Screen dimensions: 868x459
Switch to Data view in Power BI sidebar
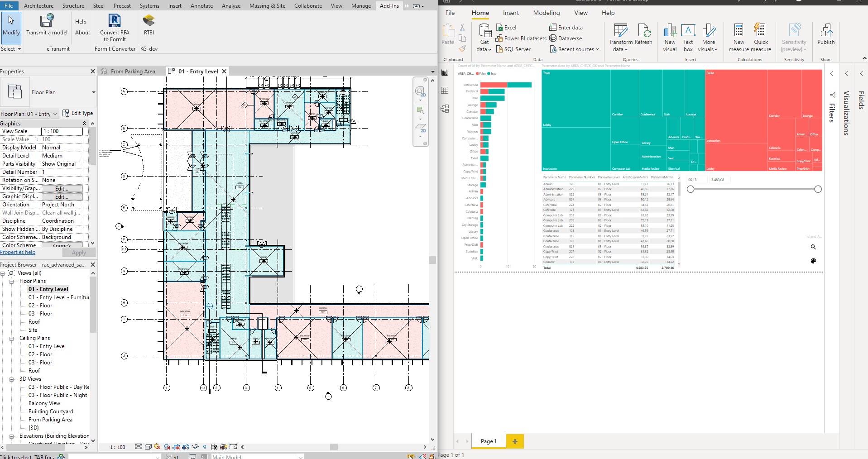click(x=446, y=91)
